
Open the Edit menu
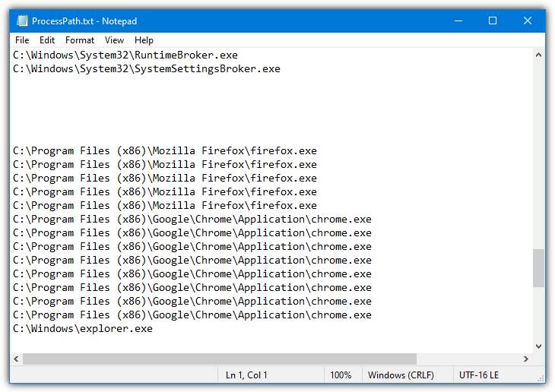click(47, 40)
